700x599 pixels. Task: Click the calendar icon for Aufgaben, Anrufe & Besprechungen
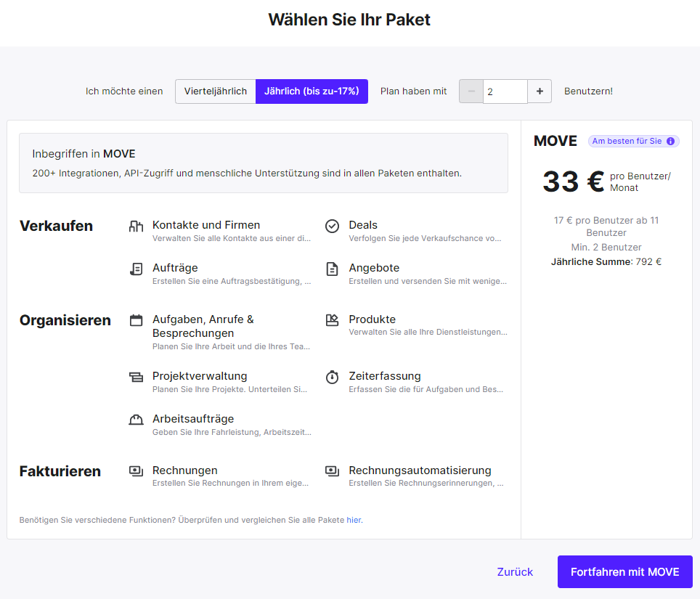pyautogui.click(x=137, y=320)
